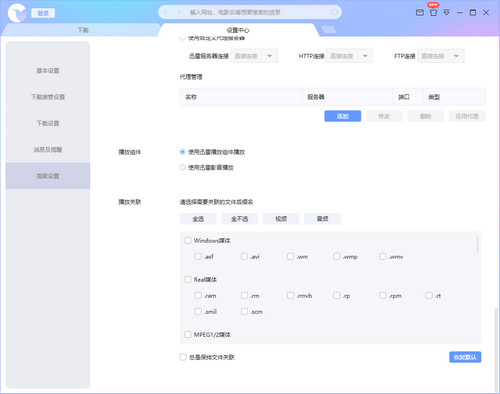Click the 全不选 button
The height and width of the screenshot is (394, 500).
point(239,219)
